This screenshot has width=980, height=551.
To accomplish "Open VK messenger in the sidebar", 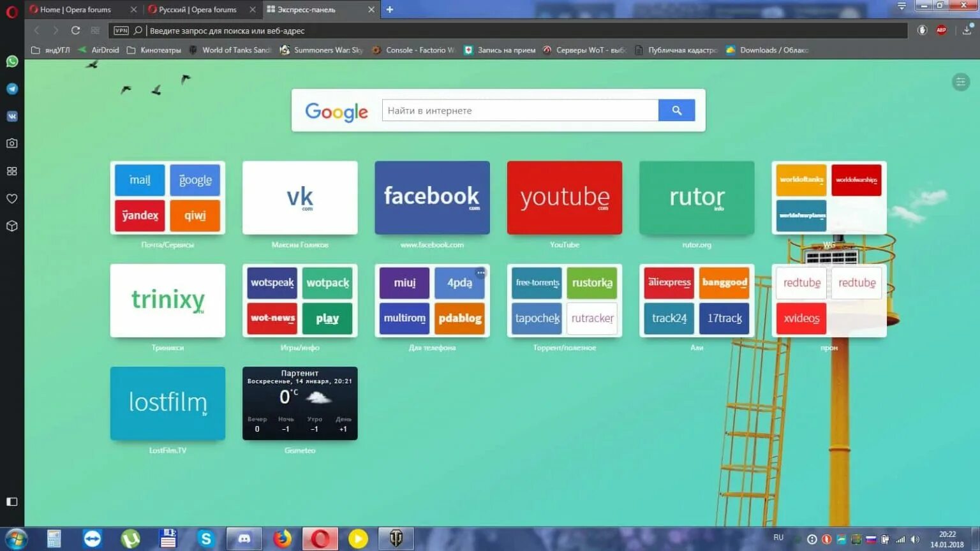I will pyautogui.click(x=11, y=116).
